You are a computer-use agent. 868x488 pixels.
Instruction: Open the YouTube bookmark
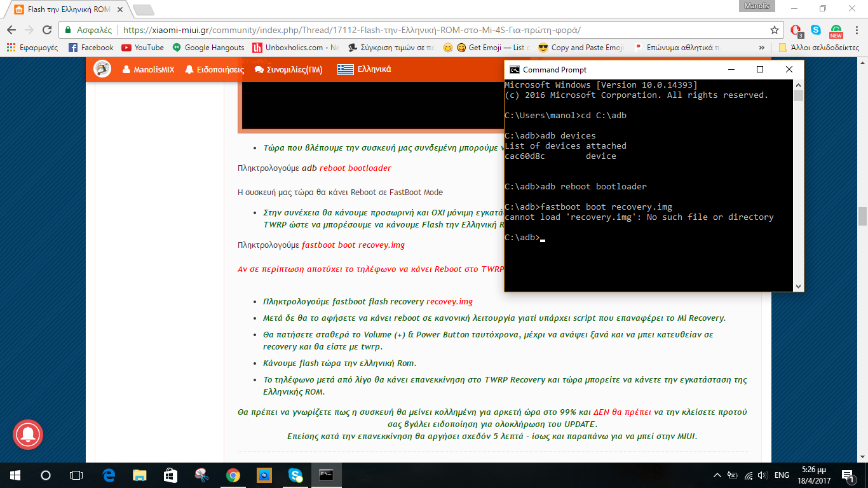pos(142,48)
